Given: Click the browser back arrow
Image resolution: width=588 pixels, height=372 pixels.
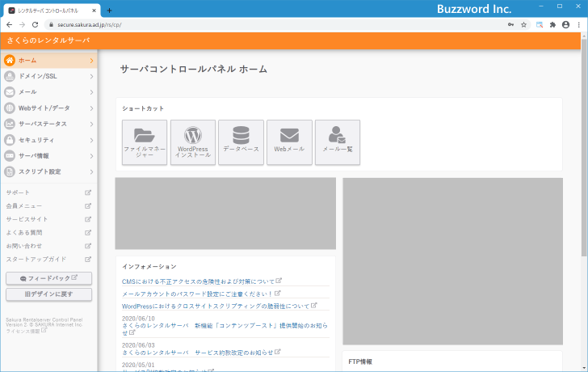Looking at the screenshot, I should 10,25.
